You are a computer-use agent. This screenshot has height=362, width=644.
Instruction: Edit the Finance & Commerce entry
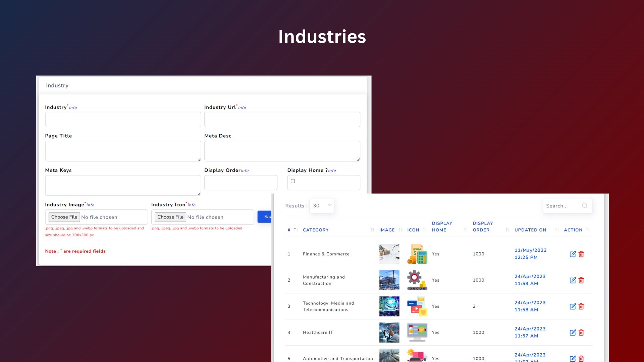tap(573, 254)
